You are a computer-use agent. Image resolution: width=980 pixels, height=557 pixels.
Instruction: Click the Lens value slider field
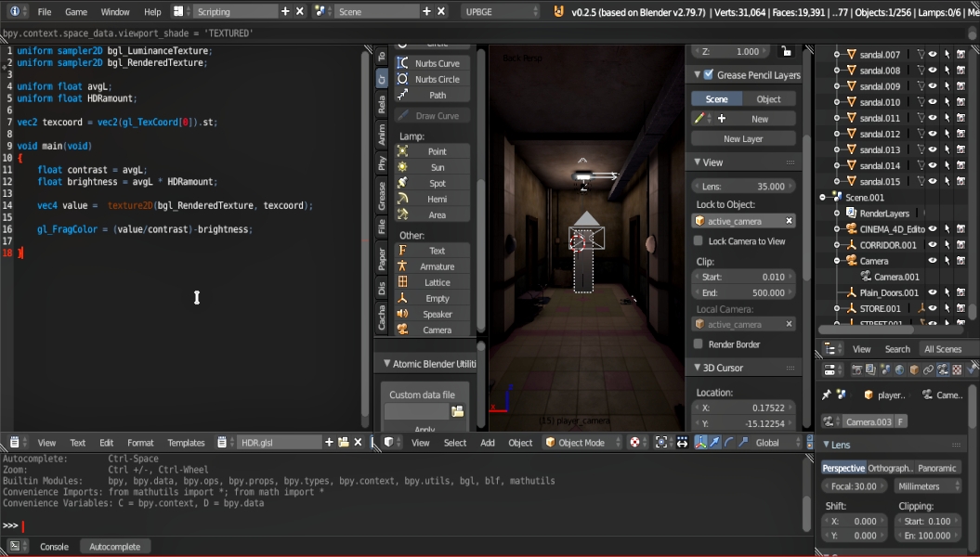pos(744,186)
